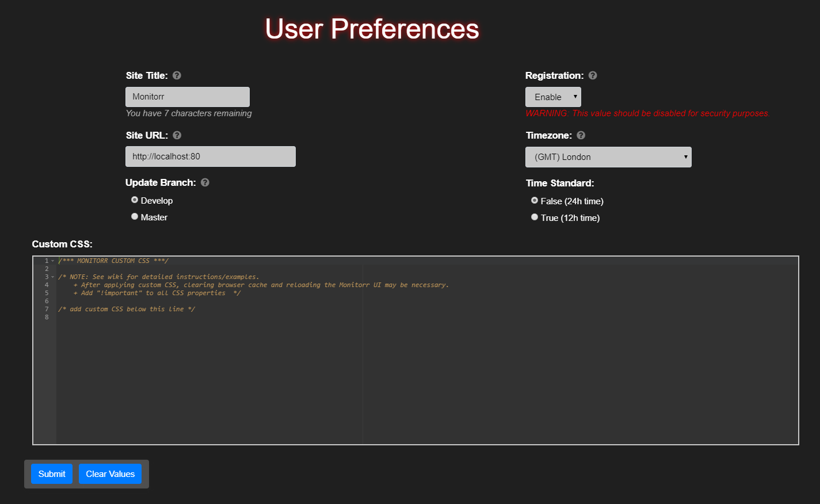Viewport: 820px width, 504px height.
Task: Open the Update Branch help icon
Action: pos(204,182)
